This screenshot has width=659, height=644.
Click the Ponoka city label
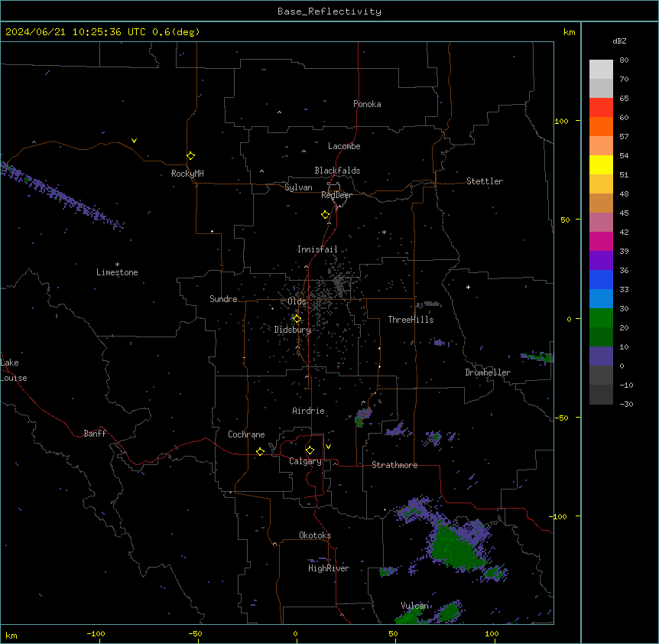(x=367, y=104)
